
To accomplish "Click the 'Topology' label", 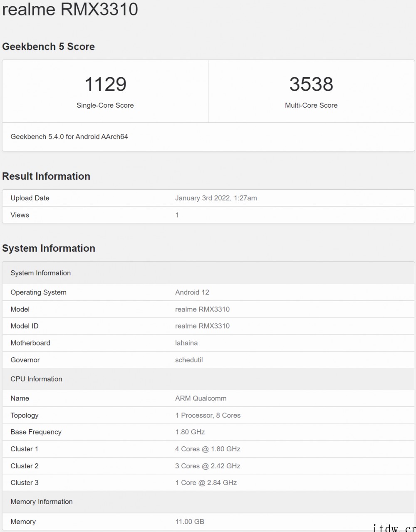I will pyautogui.click(x=25, y=416).
